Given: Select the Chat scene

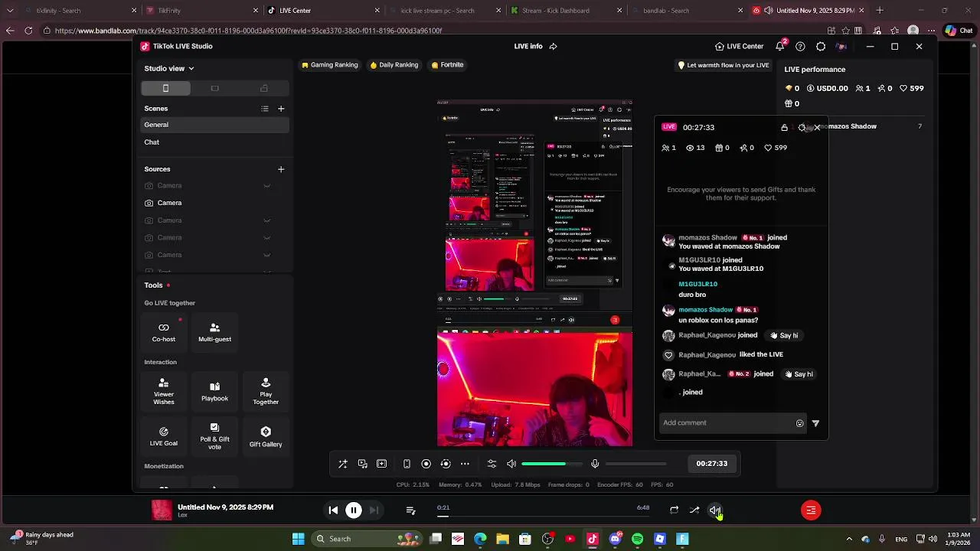Looking at the screenshot, I should click(x=215, y=142).
